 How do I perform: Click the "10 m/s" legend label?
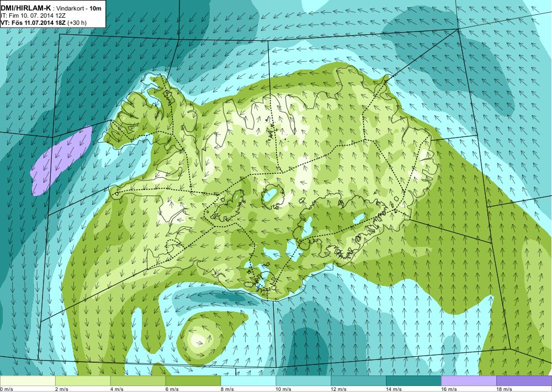(x=284, y=389)
